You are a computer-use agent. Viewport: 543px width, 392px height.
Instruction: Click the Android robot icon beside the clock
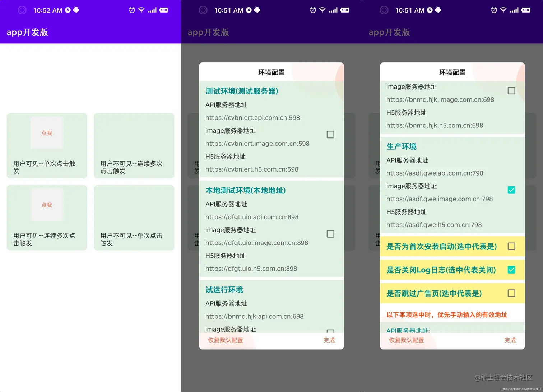(76, 10)
